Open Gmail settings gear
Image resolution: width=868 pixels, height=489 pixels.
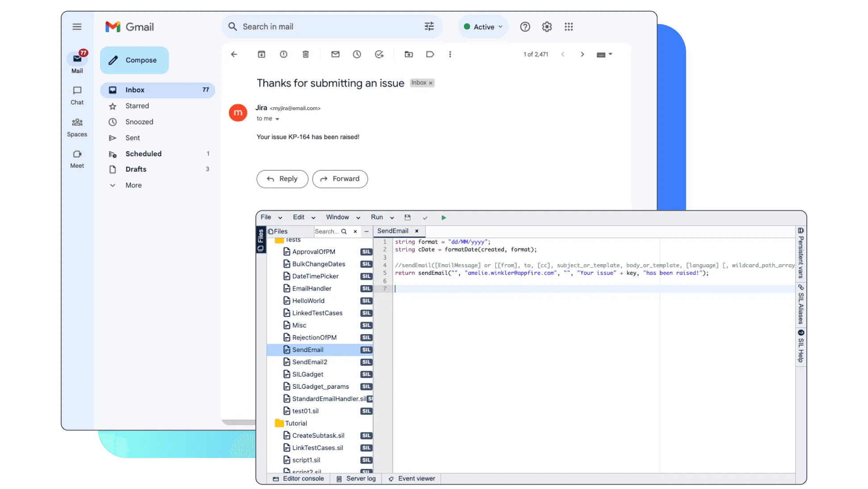547,27
